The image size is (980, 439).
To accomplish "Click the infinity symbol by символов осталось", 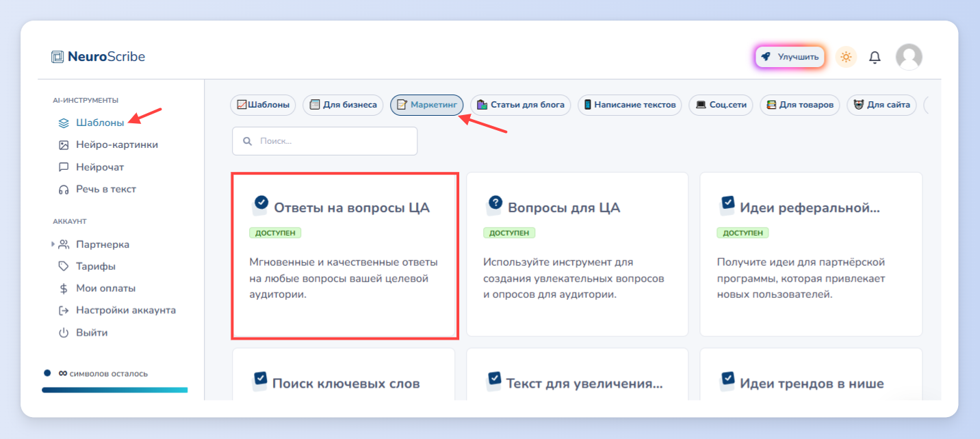I will (63, 373).
